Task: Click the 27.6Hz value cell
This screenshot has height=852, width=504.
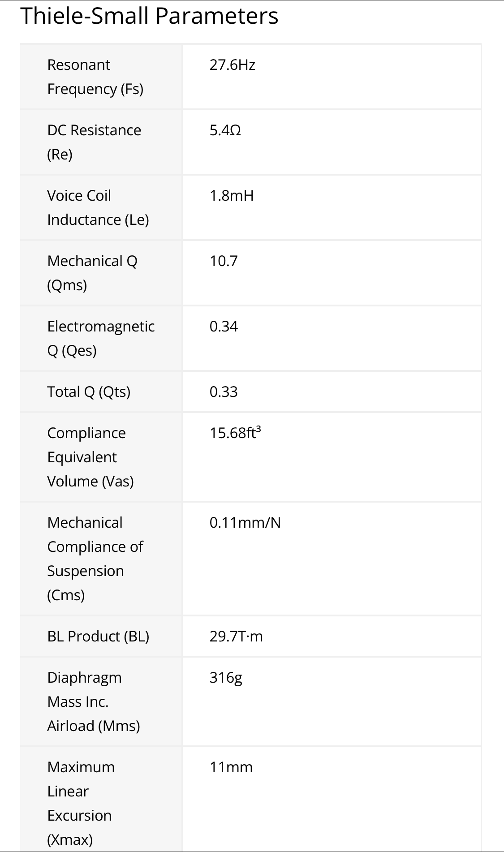Action: (233, 65)
